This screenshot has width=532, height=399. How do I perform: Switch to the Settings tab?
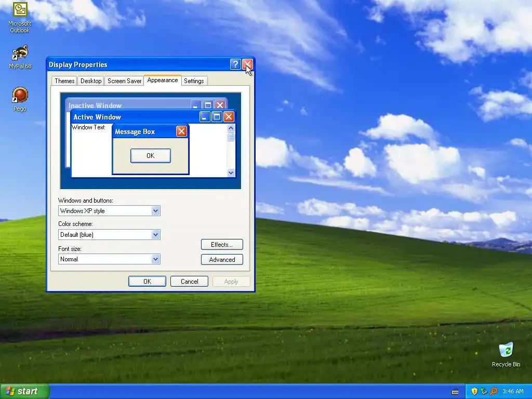coord(194,81)
